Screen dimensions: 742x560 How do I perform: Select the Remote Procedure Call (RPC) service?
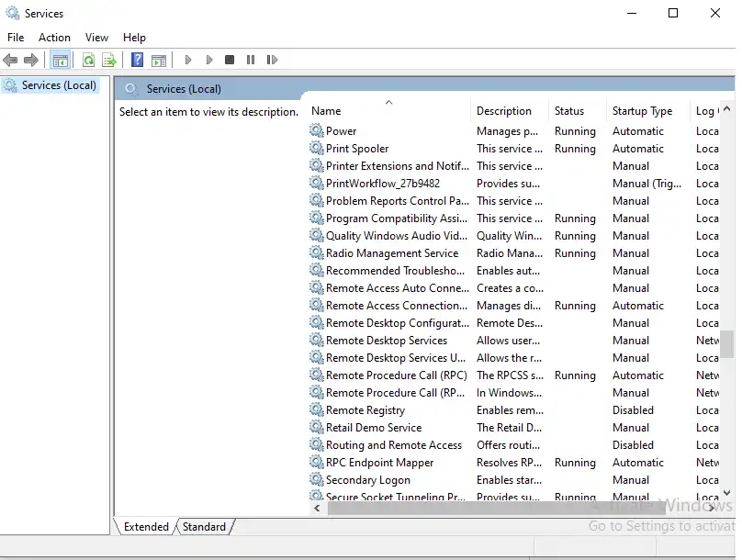[x=397, y=375]
